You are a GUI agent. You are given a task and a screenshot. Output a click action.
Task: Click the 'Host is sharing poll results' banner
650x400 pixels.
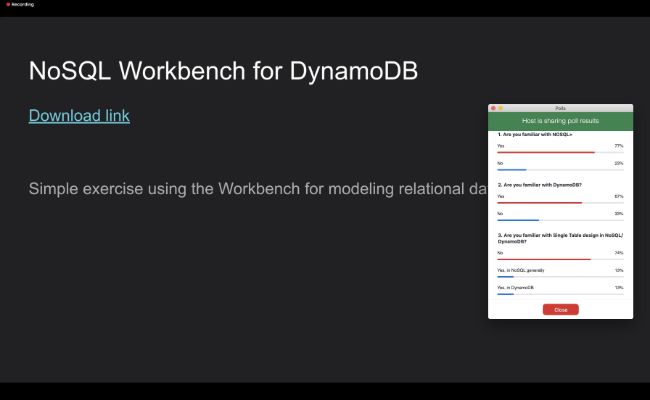click(x=560, y=121)
